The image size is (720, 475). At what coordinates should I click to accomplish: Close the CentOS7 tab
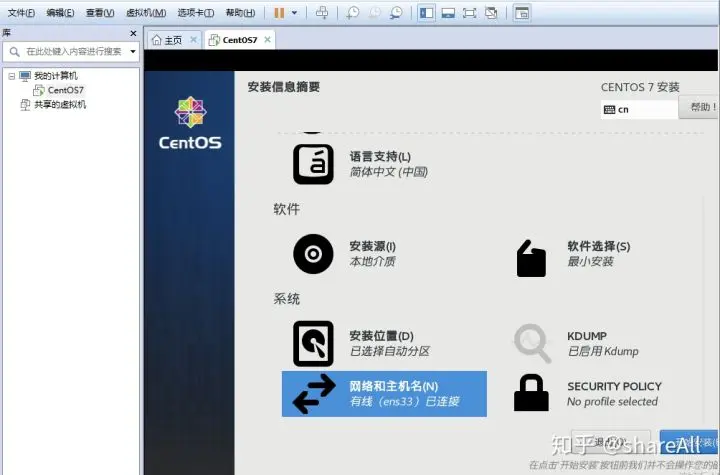pyautogui.click(x=267, y=40)
